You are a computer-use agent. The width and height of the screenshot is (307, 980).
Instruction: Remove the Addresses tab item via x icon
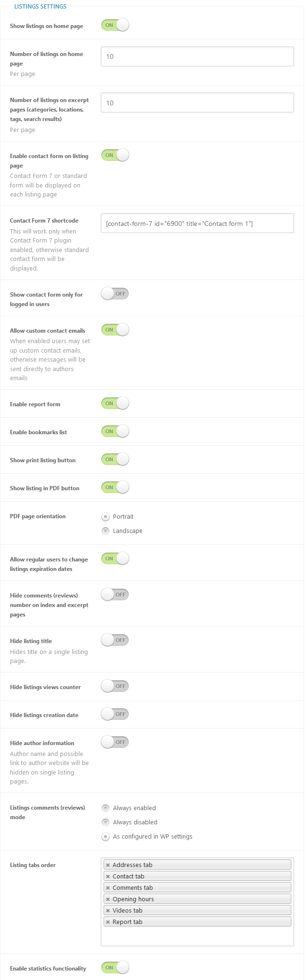[x=108, y=865]
